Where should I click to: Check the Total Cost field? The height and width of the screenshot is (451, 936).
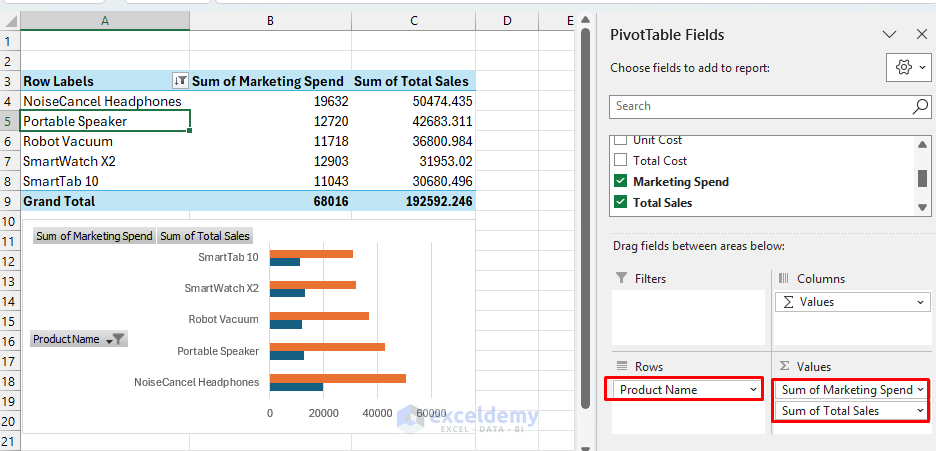[621, 160]
